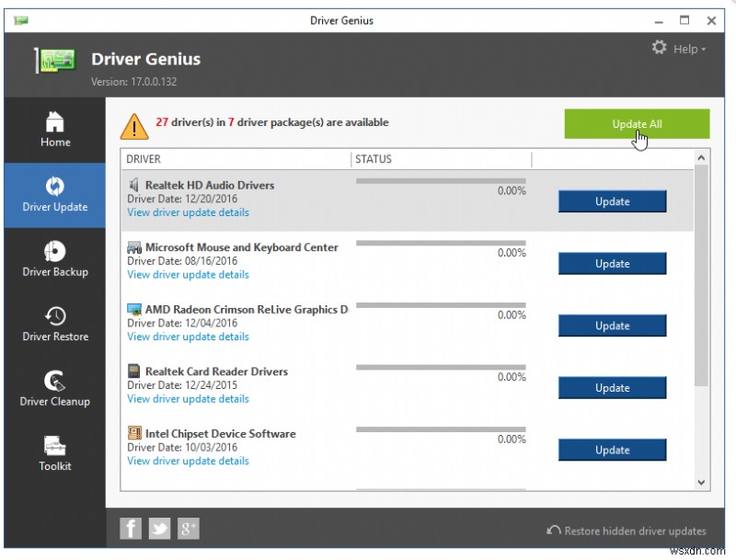Image resolution: width=736 pixels, height=560 pixels.
Task: Click the Google+ share icon
Action: click(x=189, y=528)
